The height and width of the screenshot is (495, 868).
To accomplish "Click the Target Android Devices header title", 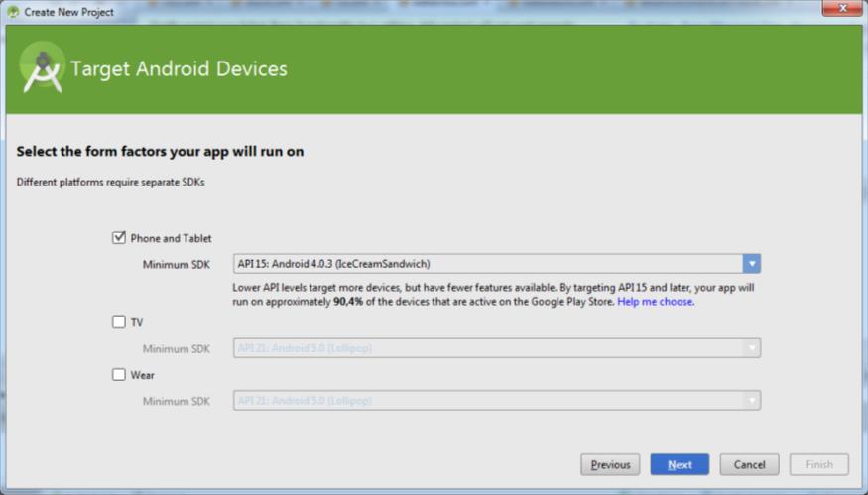I will (179, 69).
